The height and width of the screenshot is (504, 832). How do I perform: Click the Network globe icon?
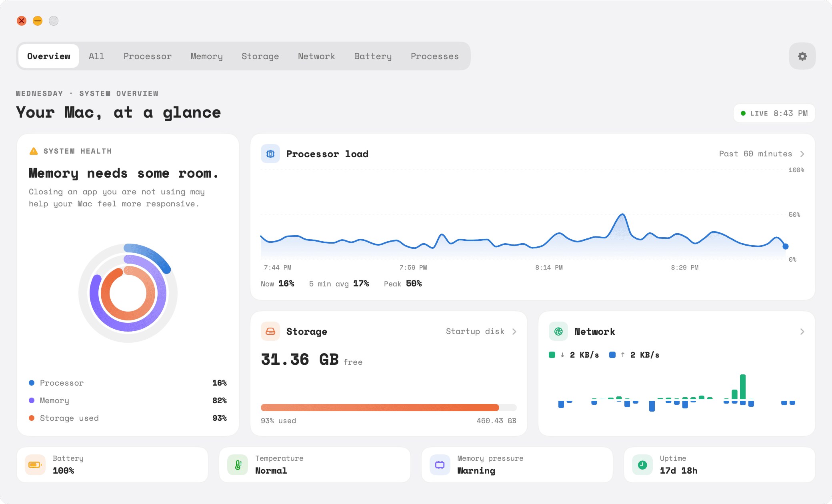tap(558, 331)
